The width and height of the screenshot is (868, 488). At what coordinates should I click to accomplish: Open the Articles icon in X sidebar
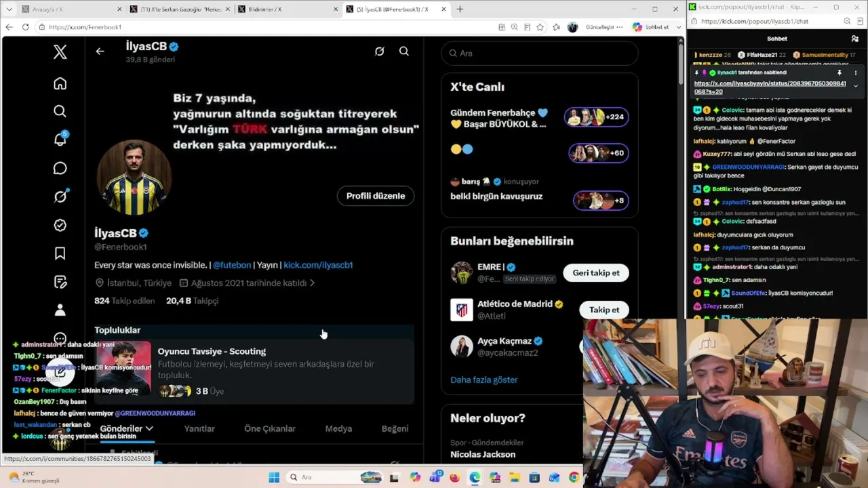pyautogui.click(x=60, y=282)
